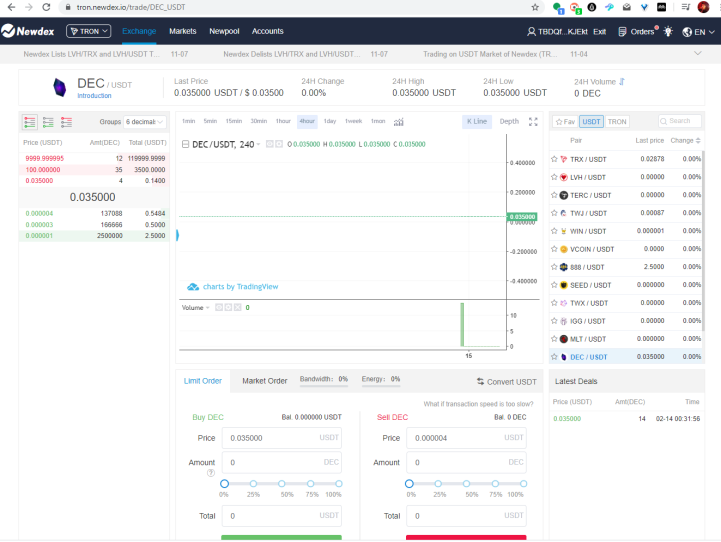Go to Markets page
Screen dimensions: 721x542
183,31
